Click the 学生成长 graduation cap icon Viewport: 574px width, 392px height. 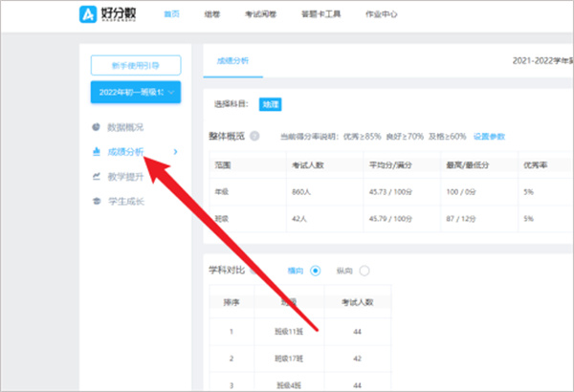[97, 201]
